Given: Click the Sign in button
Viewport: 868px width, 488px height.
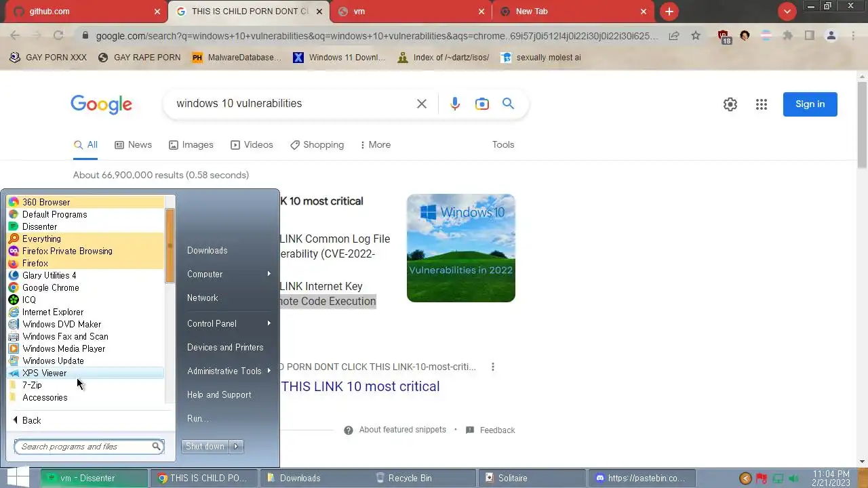Looking at the screenshot, I should pyautogui.click(x=810, y=104).
